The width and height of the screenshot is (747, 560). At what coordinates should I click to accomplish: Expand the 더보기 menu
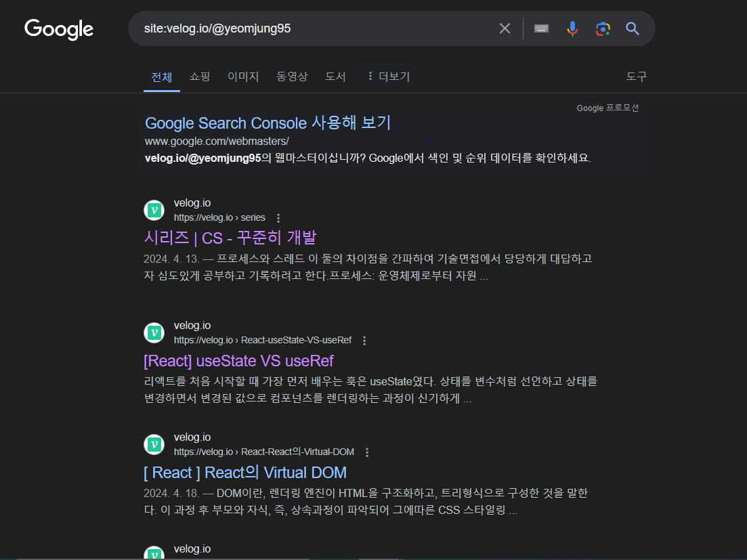click(x=388, y=77)
